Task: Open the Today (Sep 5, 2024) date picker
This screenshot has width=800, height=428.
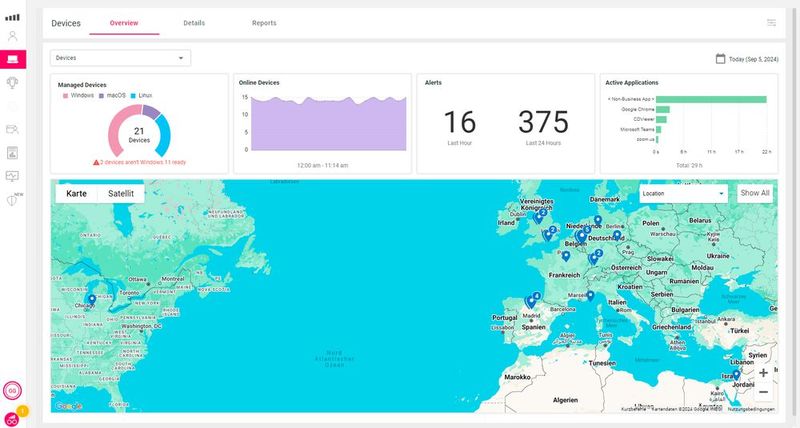Action: click(747, 59)
